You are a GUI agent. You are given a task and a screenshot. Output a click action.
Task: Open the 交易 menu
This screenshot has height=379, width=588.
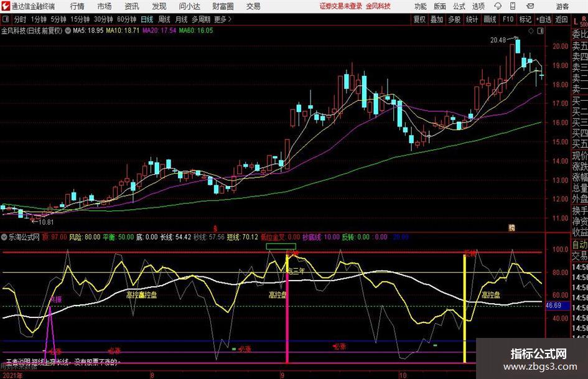tap(253, 6)
